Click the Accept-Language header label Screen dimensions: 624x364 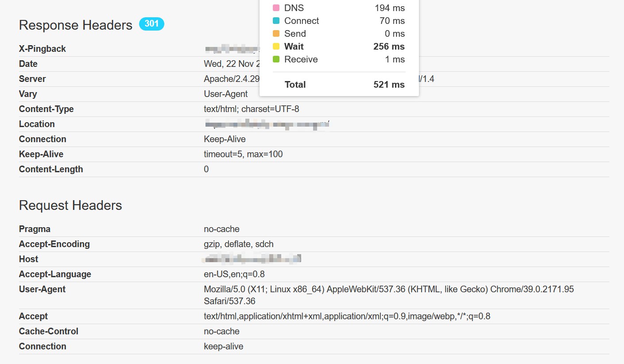[55, 274]
